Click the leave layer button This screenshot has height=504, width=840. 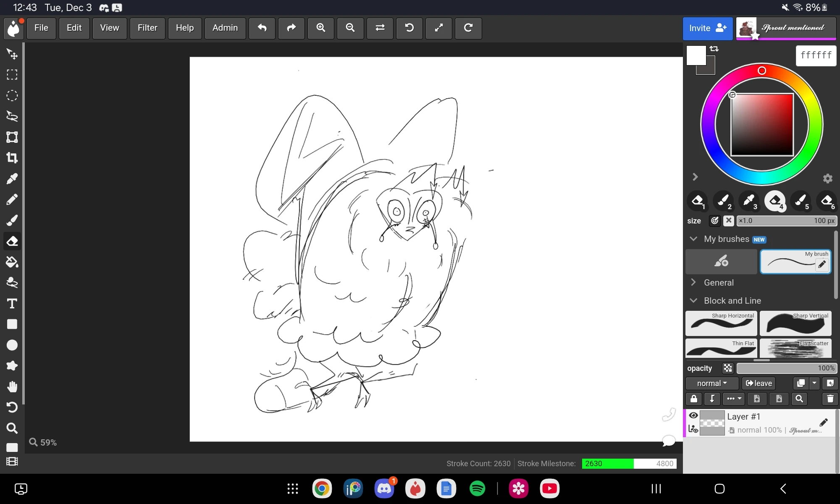(759, 383)
